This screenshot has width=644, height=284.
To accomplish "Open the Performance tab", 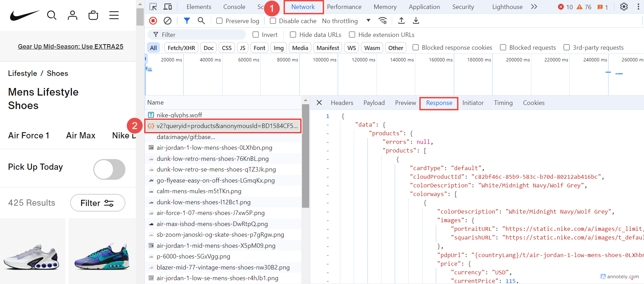I will click(x=344, y=7).
